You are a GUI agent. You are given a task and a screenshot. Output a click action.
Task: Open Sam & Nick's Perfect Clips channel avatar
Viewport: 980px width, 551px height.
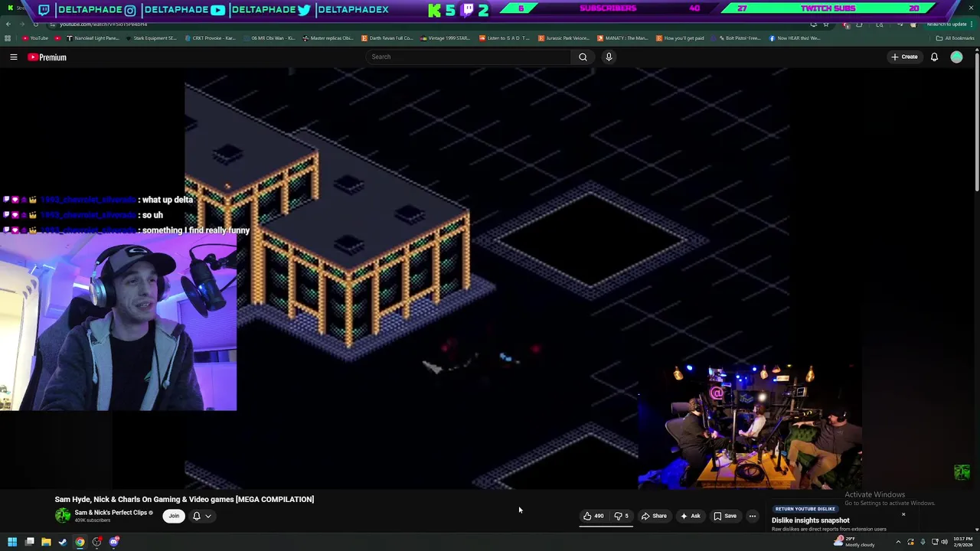(x=63, y=516)
